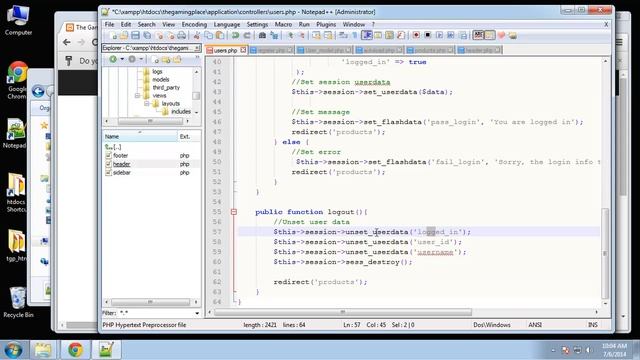The image size is (640, 360).
Task: Click the Zoom Out toolbar icon
Action: pos(302,36)
